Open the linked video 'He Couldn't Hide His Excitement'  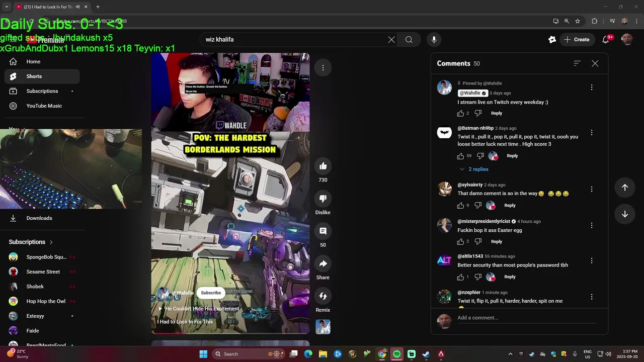coord(199,309)
